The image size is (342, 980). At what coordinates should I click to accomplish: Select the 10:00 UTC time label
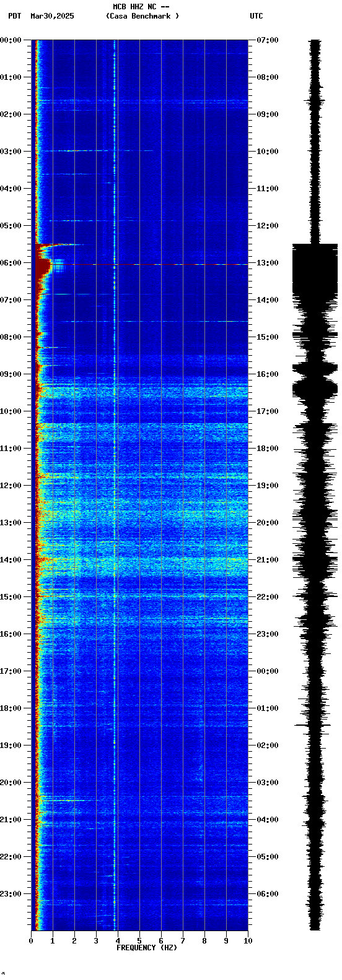[x=268, y=152]
